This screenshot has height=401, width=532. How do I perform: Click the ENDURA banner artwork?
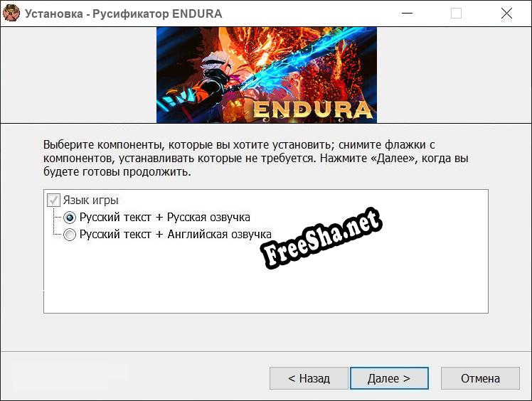pyautogui.click(x=266, y=75)
